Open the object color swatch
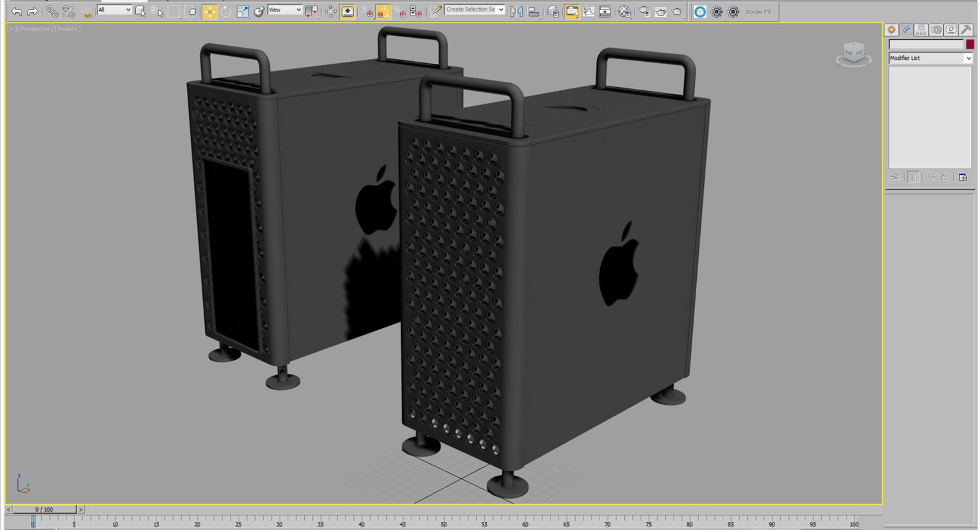This screenshot has width=980, height=530. point(970,44)
